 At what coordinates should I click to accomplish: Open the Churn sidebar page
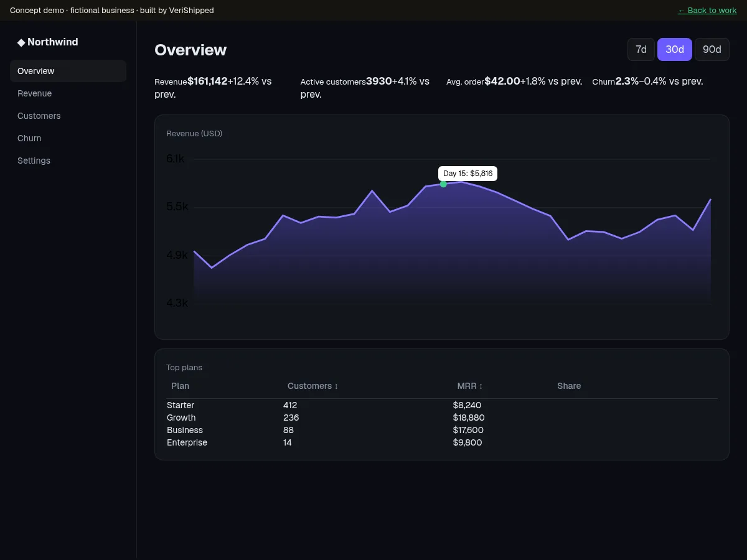pos(68,138)
